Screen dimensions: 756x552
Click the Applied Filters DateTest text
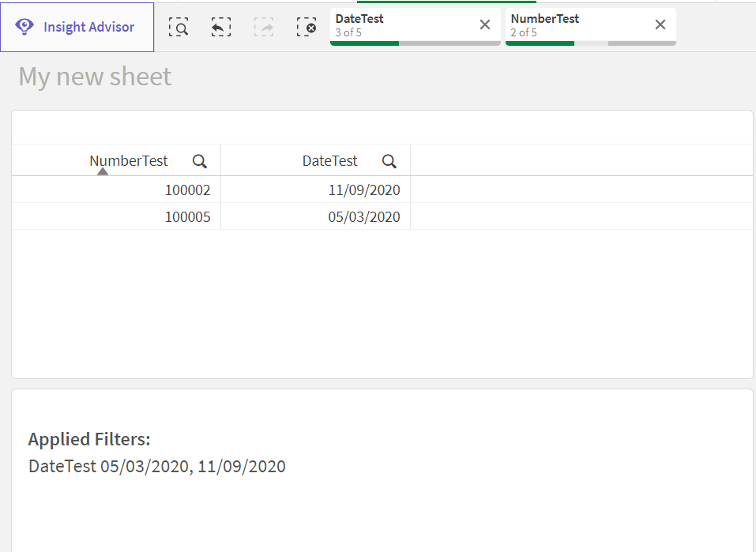[x=156, y=466]
